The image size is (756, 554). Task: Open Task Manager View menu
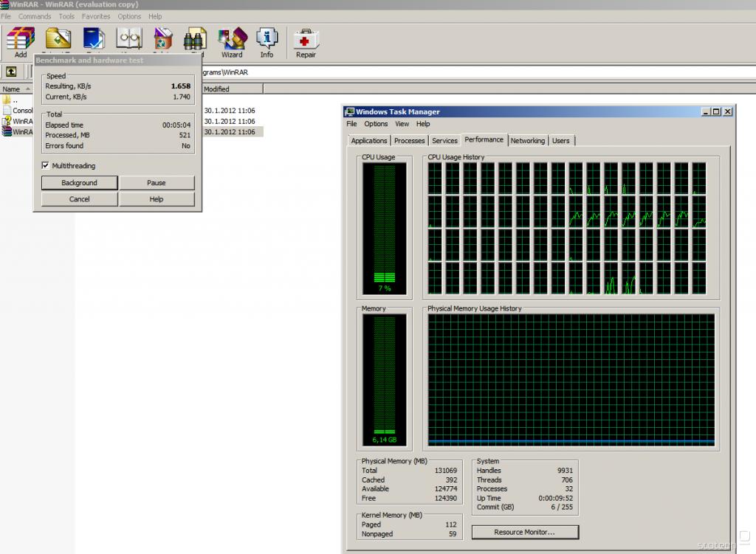[402, 124]
